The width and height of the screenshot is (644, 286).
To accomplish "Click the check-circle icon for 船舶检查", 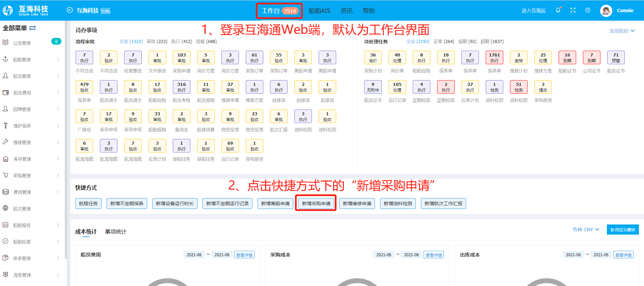I will 5,241.
